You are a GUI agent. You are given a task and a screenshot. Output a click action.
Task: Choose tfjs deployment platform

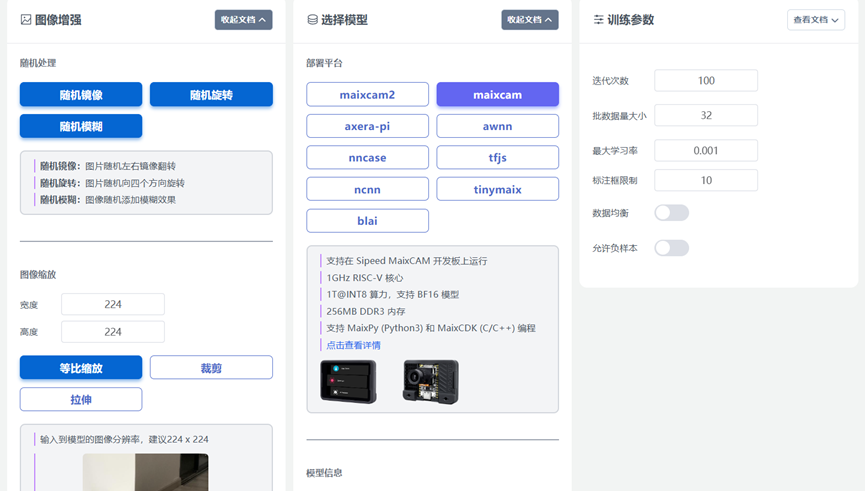[x=498, y=157]
